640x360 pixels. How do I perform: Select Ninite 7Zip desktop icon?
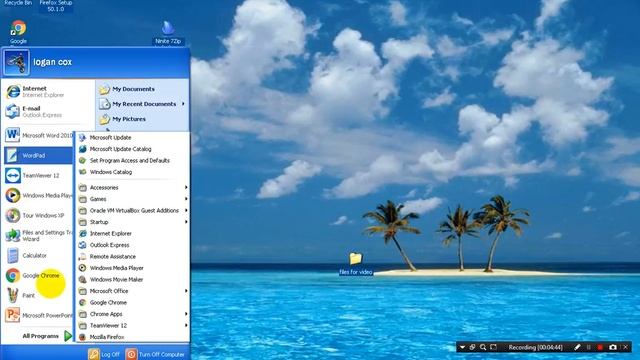(x=168, y=33)
